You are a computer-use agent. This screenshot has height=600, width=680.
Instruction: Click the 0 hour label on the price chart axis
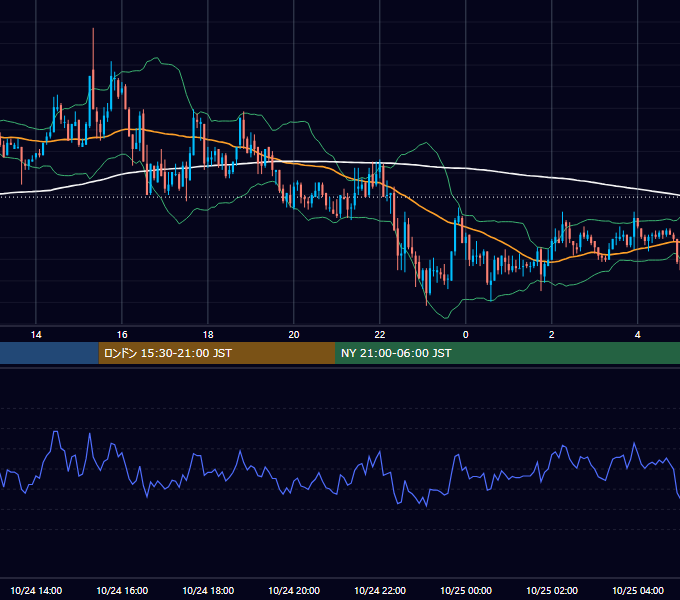[465, 335]
